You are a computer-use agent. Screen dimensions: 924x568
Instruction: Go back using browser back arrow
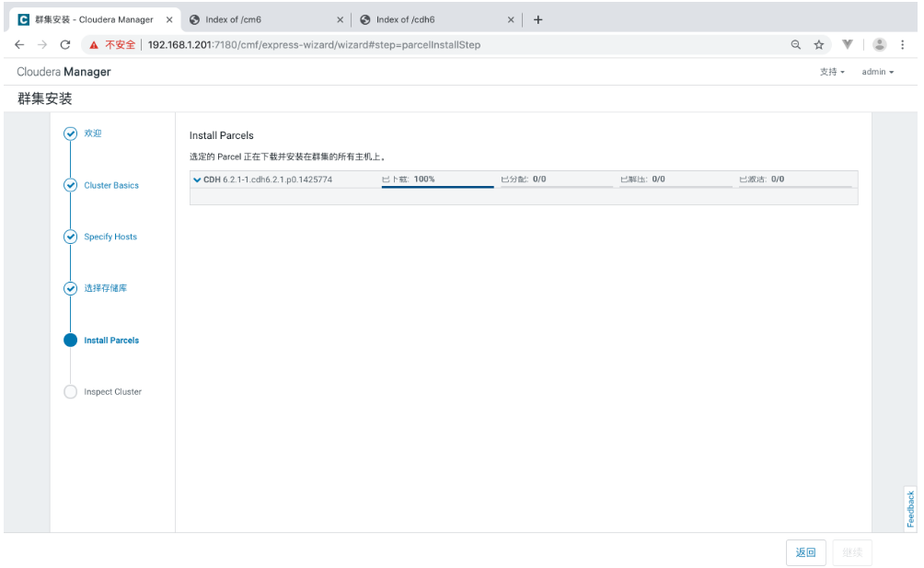(19, 45)
